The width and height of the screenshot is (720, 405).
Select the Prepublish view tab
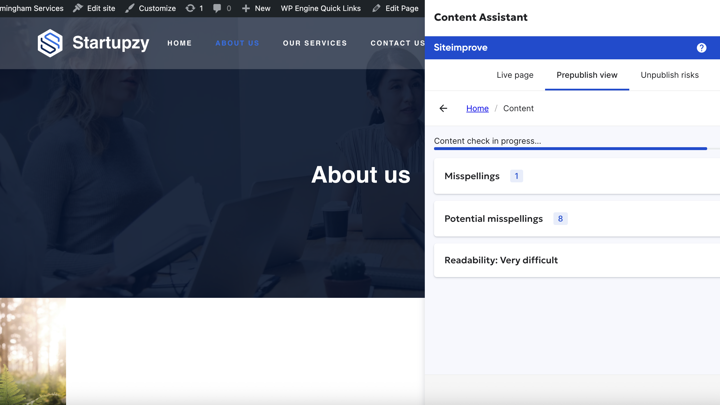[587, 75]
